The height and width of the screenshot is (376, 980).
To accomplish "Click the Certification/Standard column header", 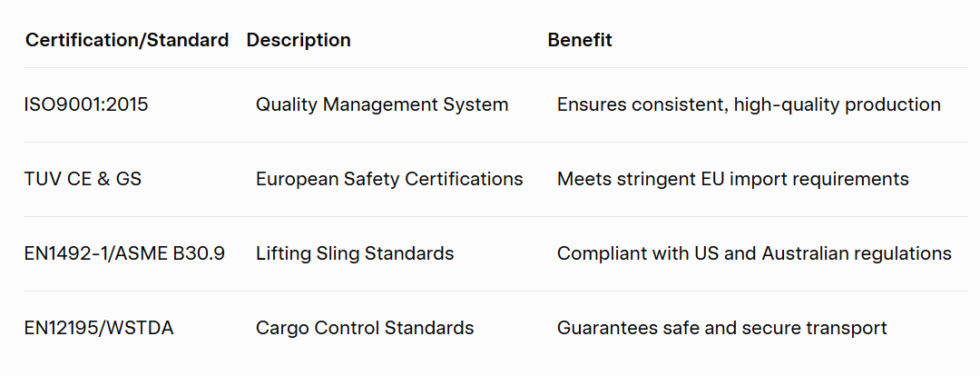I will (126, 40).
